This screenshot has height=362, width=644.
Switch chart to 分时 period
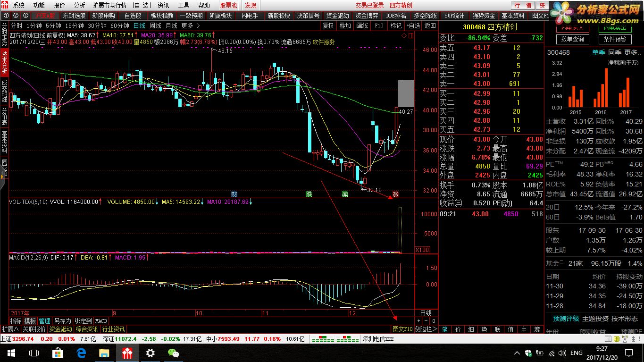coord(17,25)
